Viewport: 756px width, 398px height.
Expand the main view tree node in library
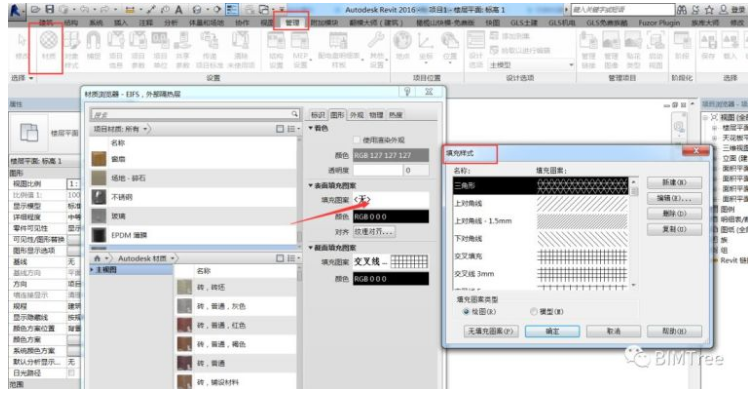[x=92, y=270]
